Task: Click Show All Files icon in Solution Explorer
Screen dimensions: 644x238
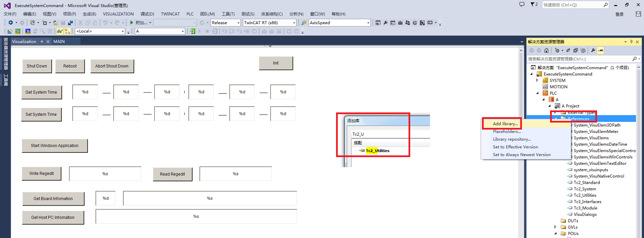Action: tap(583, 50)
